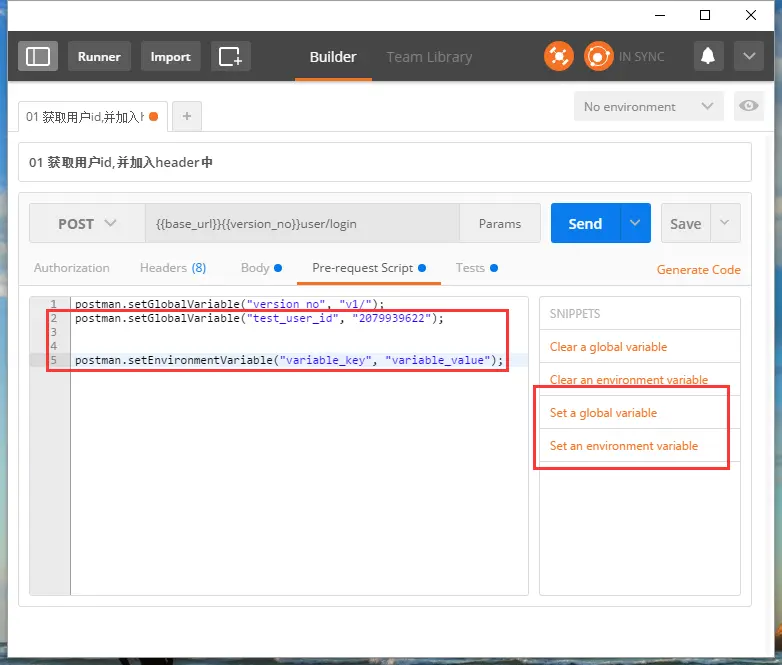Screen dimensions: 782x665
Task: Click the Import button
Action: (171, 56)
